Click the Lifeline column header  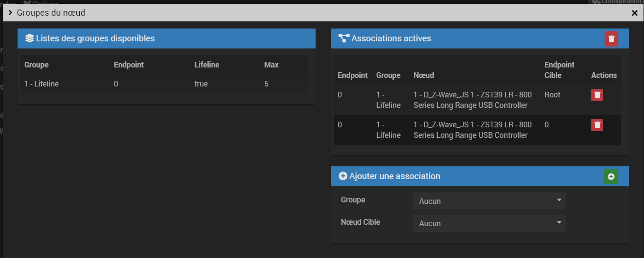coord(207,65)
